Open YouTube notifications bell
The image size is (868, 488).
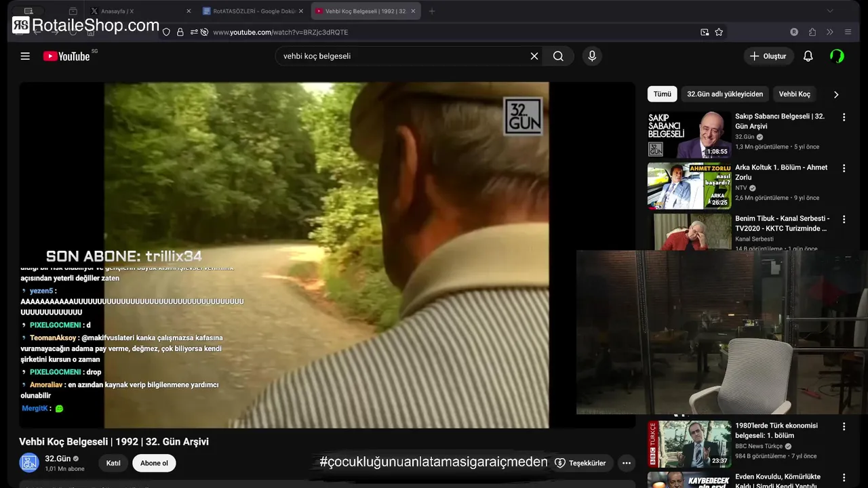(808, 56)
